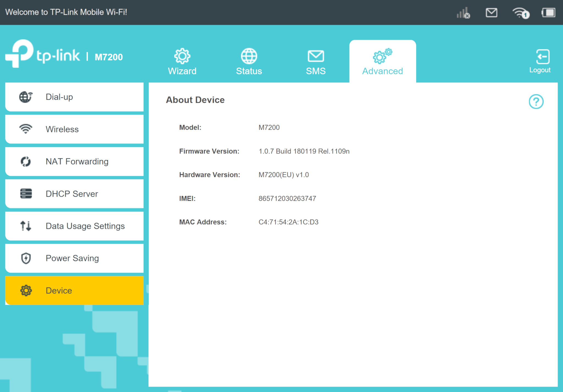Screen dimensions: 563x392
Task: Click the Wi-Fi connected clients icon
Action: coord(520,13)
